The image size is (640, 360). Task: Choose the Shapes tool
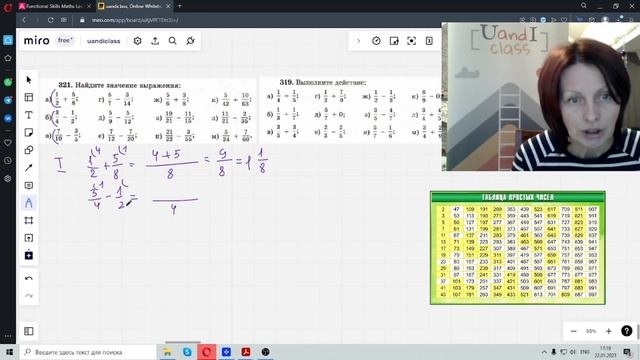click(x=29, y=150)
